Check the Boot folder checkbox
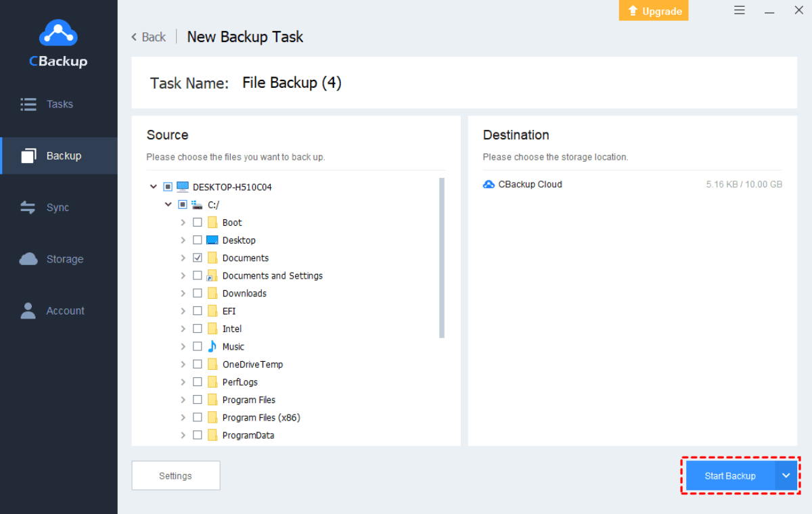 [x=198, y=223]
